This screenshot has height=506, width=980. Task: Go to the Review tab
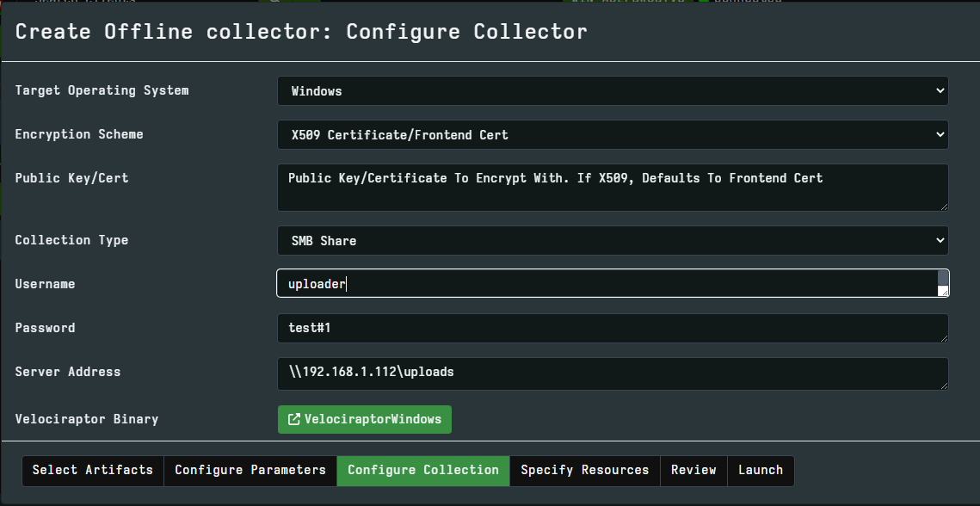693,471
